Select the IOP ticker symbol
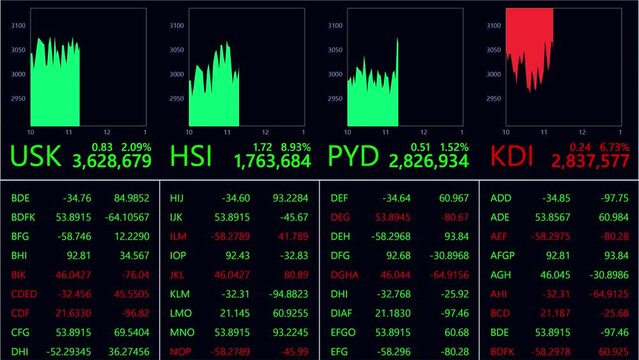Image resolution: width=639 pixels, height=360 pixels. (x=178, y=256)
